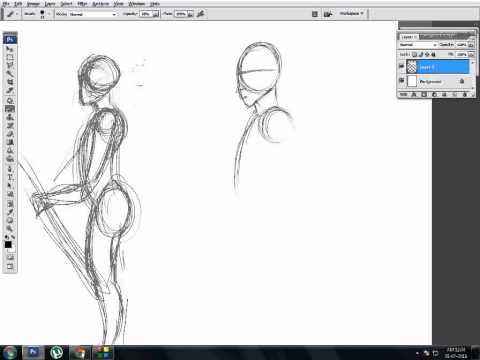Viewport: 480px width, 360px height.
Task: Create a new layer in Layers panel
Action: [x=454, y=95]
